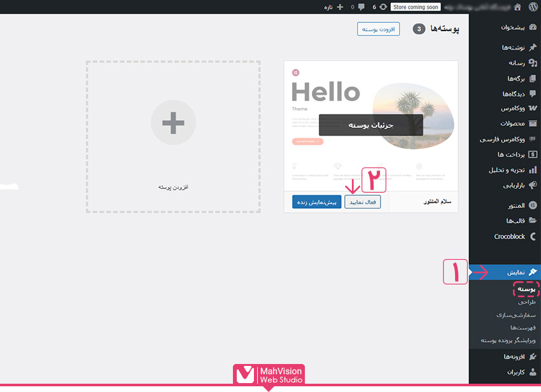This screenshot has width=541, height=392.
Task: Click the فعال نمایید activate button
Action: click(x=363, y=202)
